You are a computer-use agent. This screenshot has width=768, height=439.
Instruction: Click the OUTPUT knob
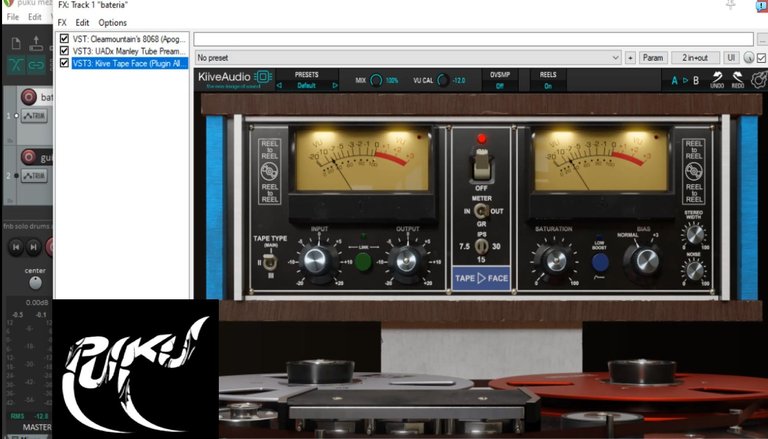point(406,260)
